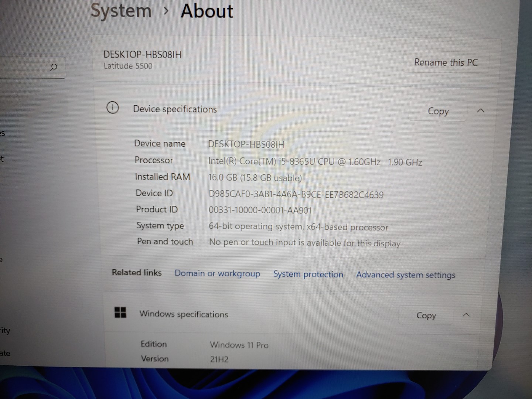Select the Processor value i5-8365U text

pos(315,161)
